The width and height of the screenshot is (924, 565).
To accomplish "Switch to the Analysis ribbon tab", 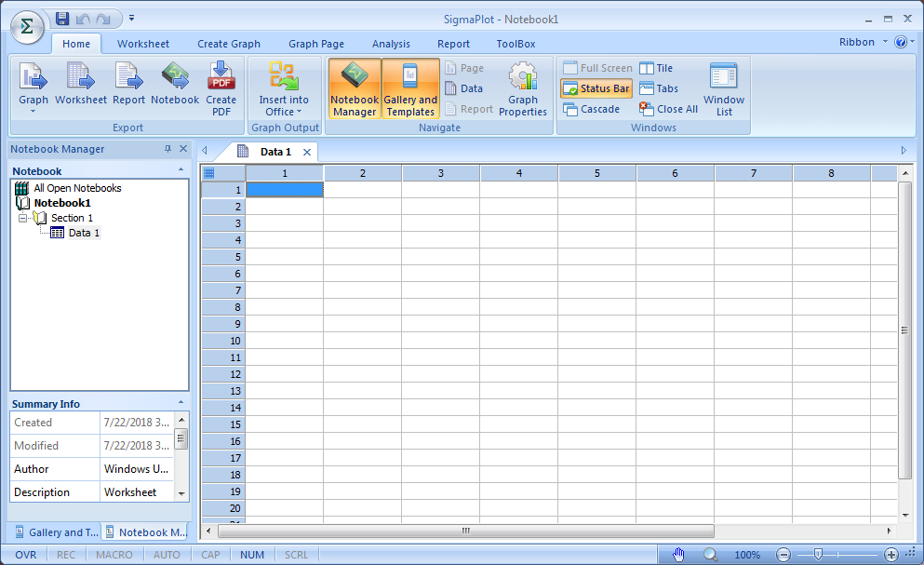I will [x=391, y=44].
